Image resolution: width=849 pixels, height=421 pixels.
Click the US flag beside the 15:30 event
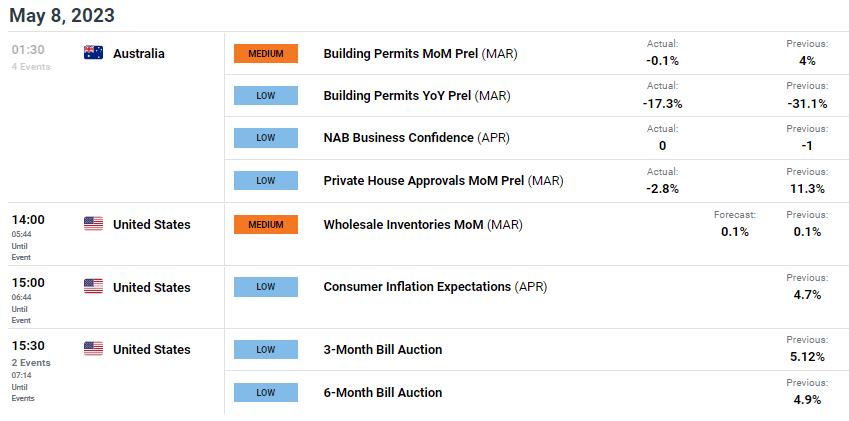[93, 349]
